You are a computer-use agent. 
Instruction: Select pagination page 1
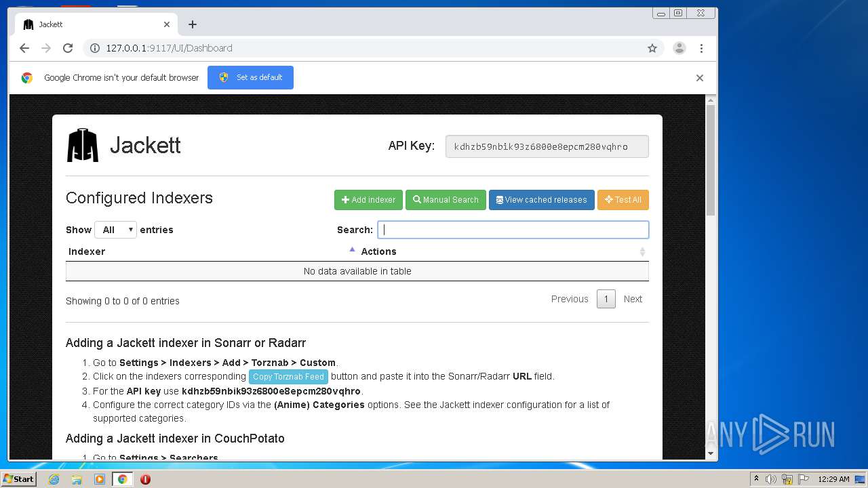coord(606,299)
